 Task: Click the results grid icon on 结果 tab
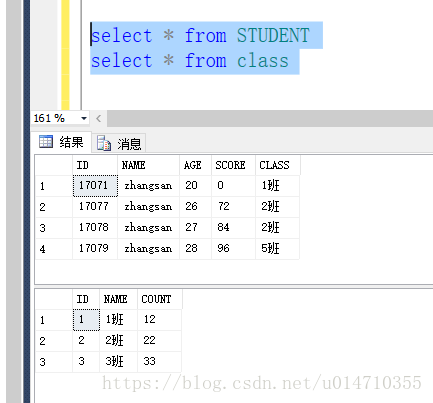pos(46,142)
